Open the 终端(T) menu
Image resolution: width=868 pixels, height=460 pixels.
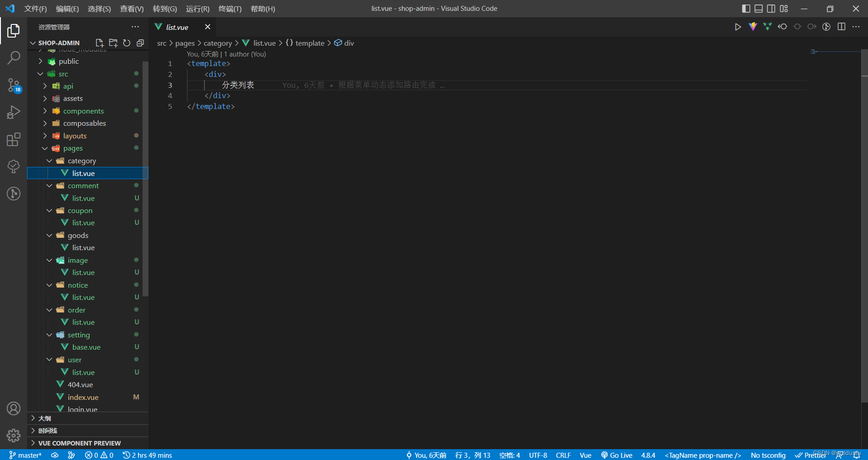[x=230, y=9]
